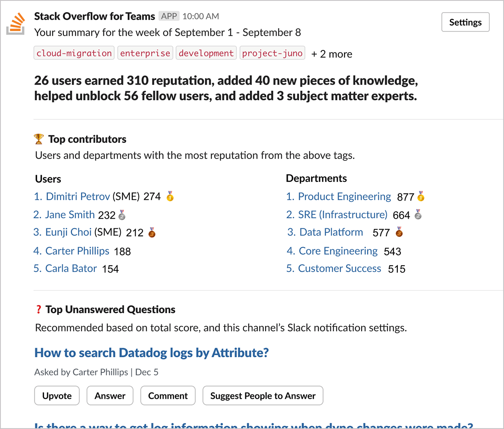Click gold medal next to Dimitri Petrov
Viewport: 504px width, 429px height.
pyautogui.click(x=170, y=196)
